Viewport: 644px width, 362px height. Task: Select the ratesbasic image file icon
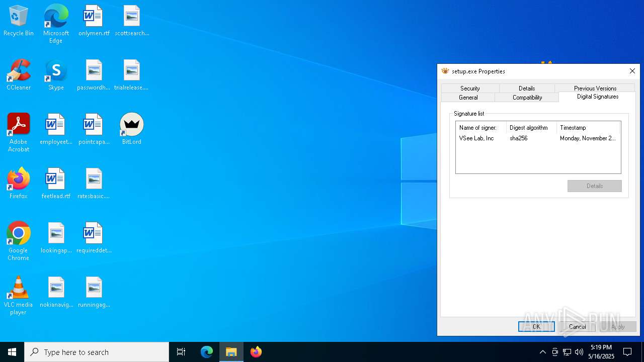coord(94,184)
